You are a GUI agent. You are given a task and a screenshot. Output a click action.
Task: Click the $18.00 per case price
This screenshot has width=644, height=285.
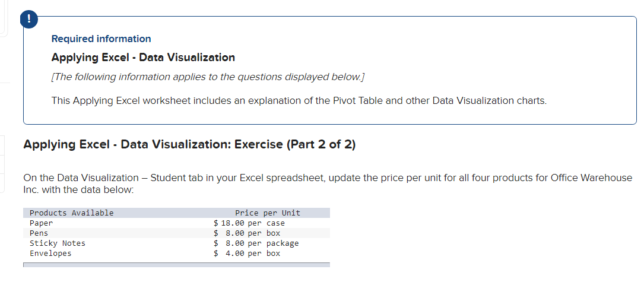[x=249, y=223]
